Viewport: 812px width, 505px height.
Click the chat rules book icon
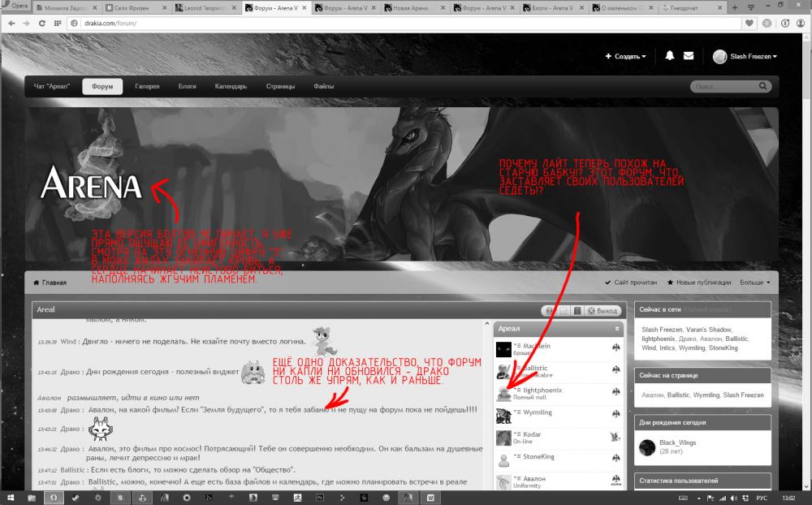[577, 311]
